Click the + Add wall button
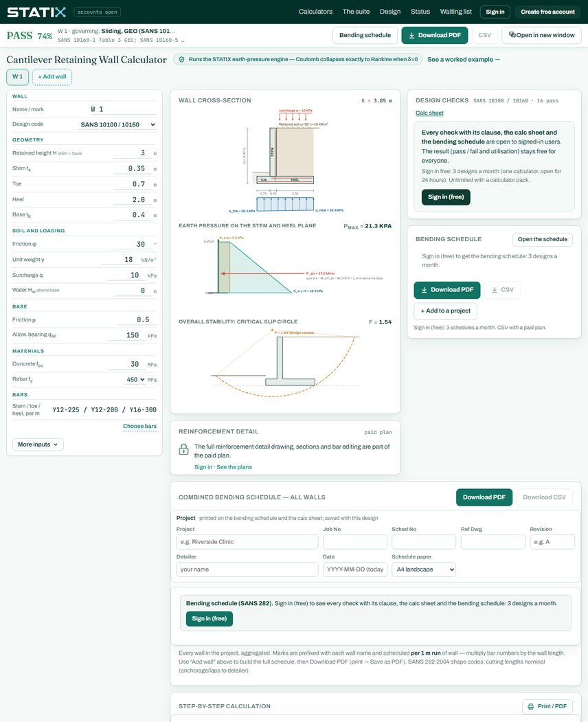Viewport: 588px width, 722px height. 52,77
